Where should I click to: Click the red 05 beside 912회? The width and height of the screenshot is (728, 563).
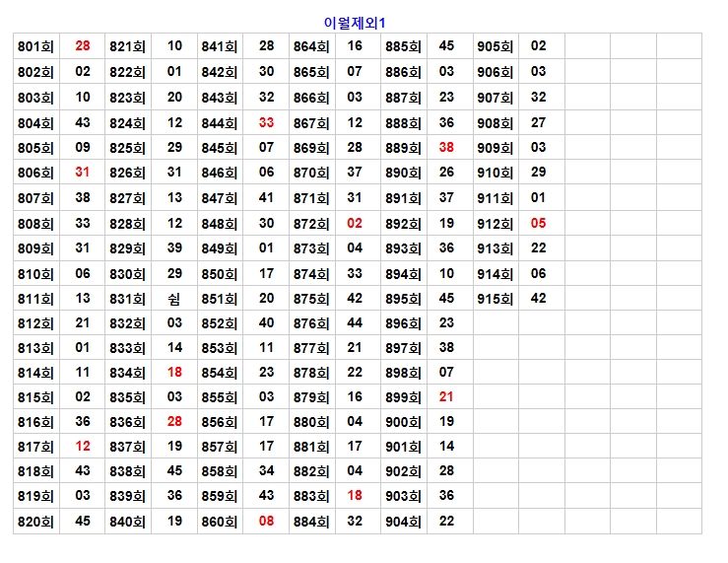click(539, 224)
